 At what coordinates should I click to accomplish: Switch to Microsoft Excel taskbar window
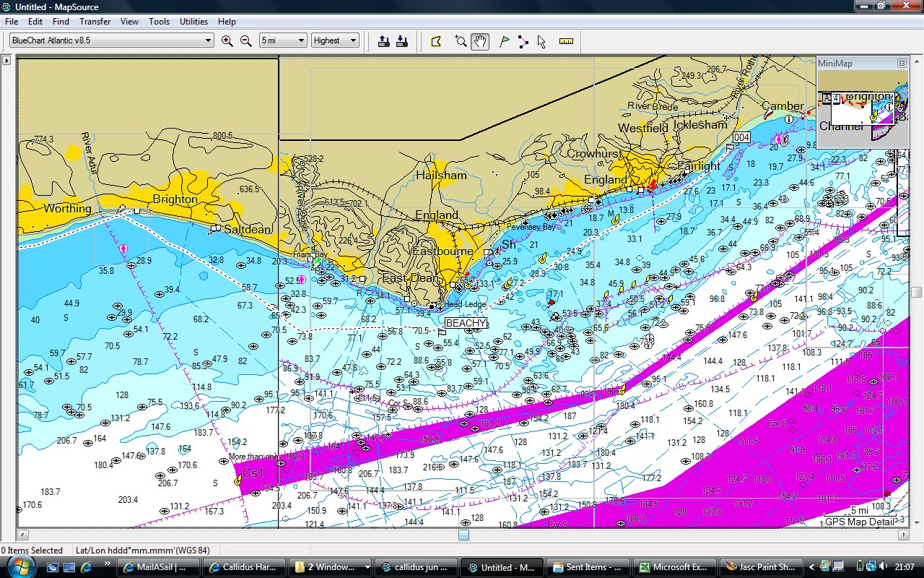676,567
